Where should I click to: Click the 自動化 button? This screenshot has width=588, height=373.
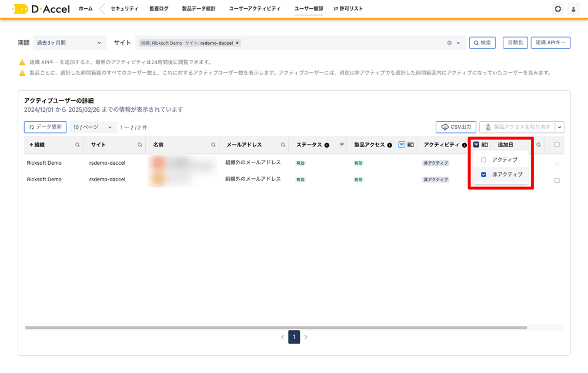[x=515, y=43]
